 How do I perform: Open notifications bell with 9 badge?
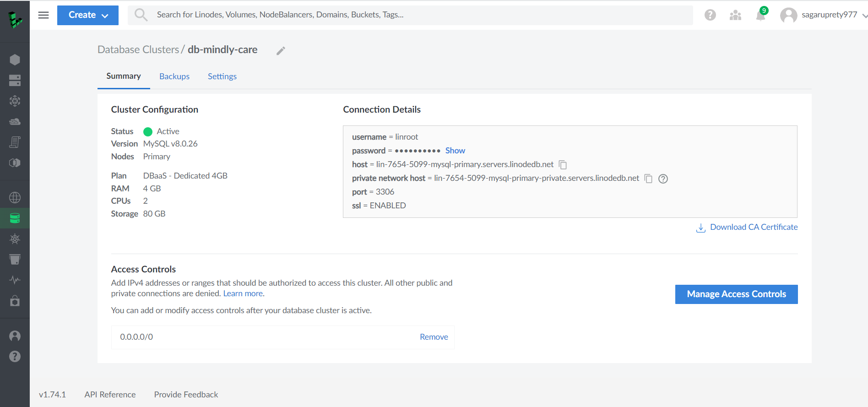coord(761,15)
